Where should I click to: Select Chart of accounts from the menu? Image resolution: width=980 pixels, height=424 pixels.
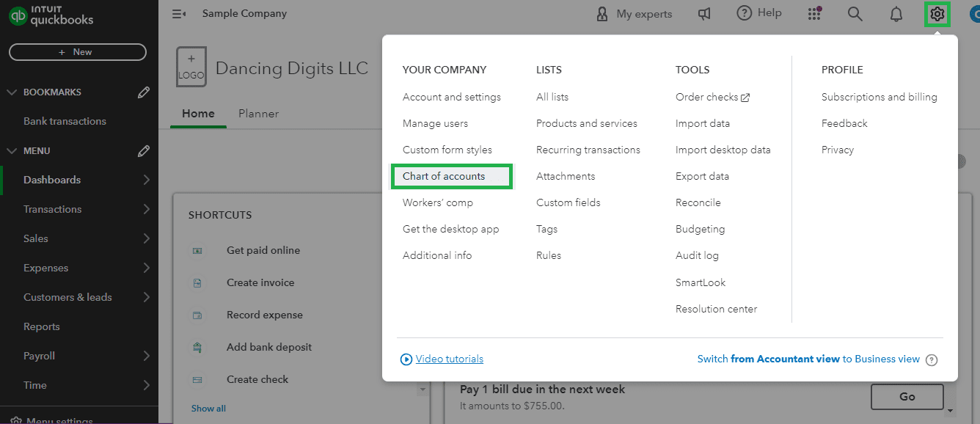click(x=443, y=176)
